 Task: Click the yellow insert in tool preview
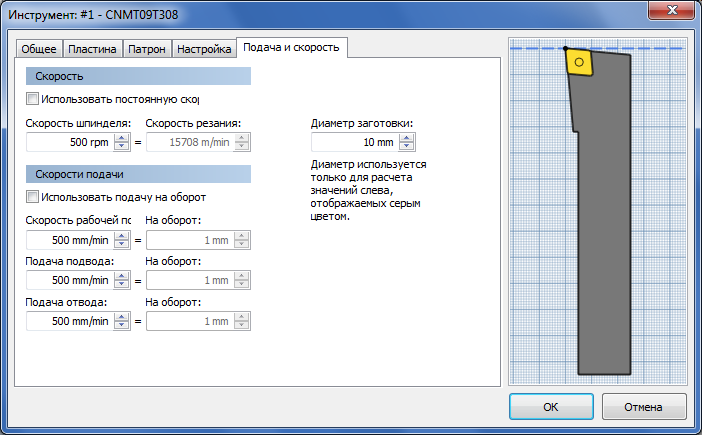pyautogui.click(x=579, y=62)
